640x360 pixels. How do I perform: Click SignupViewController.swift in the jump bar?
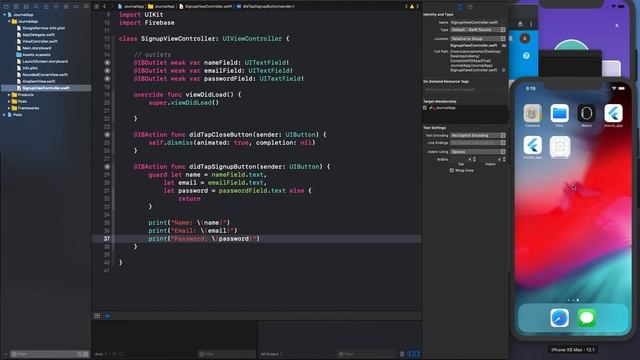click(206, 7)
